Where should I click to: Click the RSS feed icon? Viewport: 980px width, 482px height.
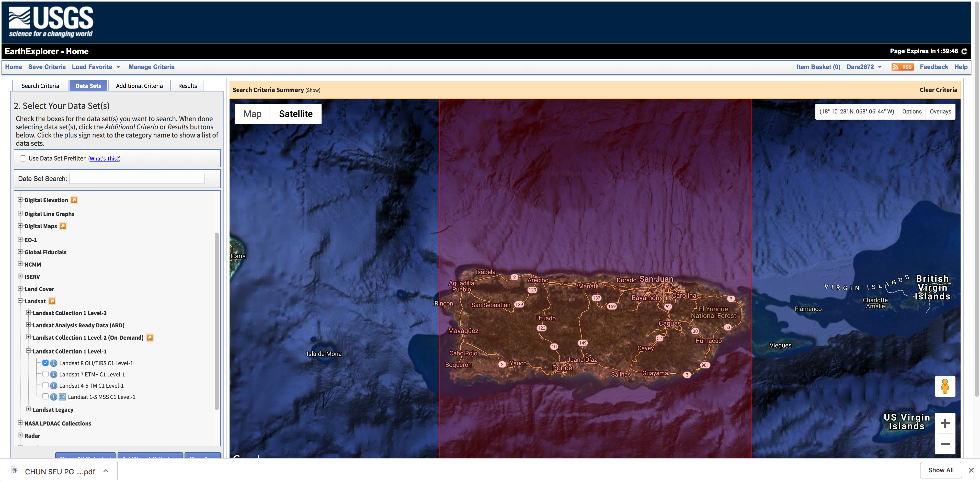(902, 66)
